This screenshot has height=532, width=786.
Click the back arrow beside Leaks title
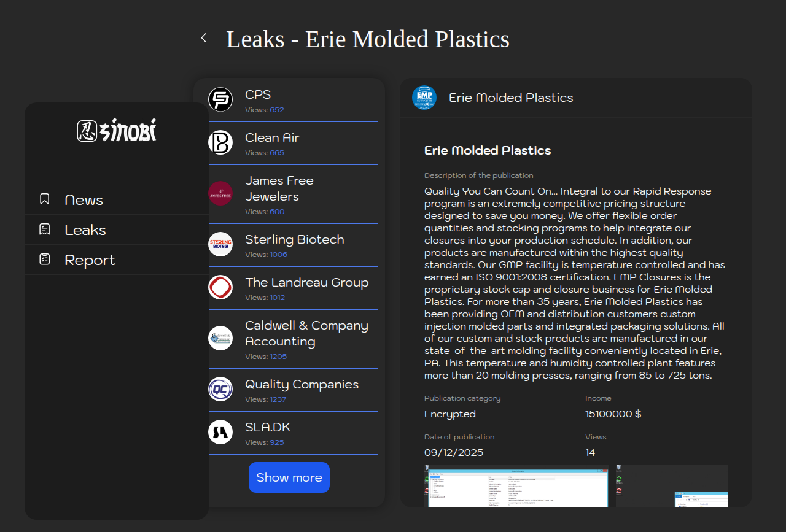click(204, 38)
